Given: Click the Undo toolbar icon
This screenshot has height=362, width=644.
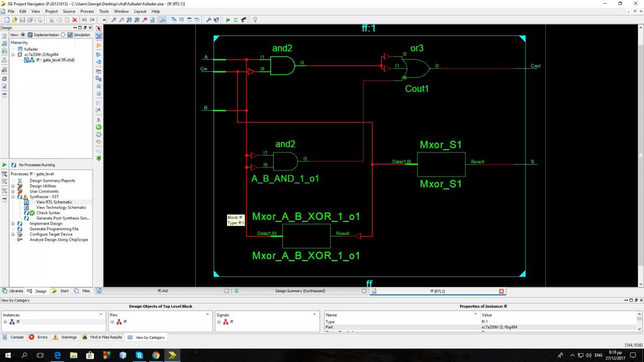Looking at the screenshot, I should pos(85,20).
